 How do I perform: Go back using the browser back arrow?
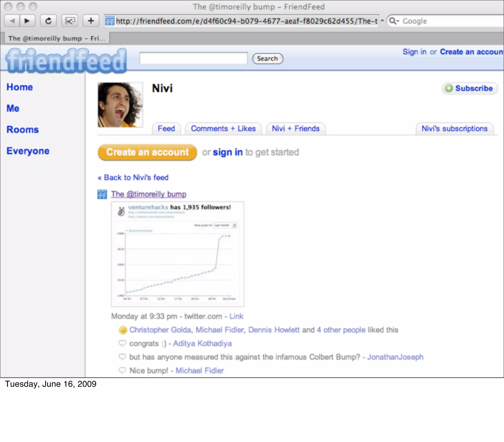[x=12, y=21]
